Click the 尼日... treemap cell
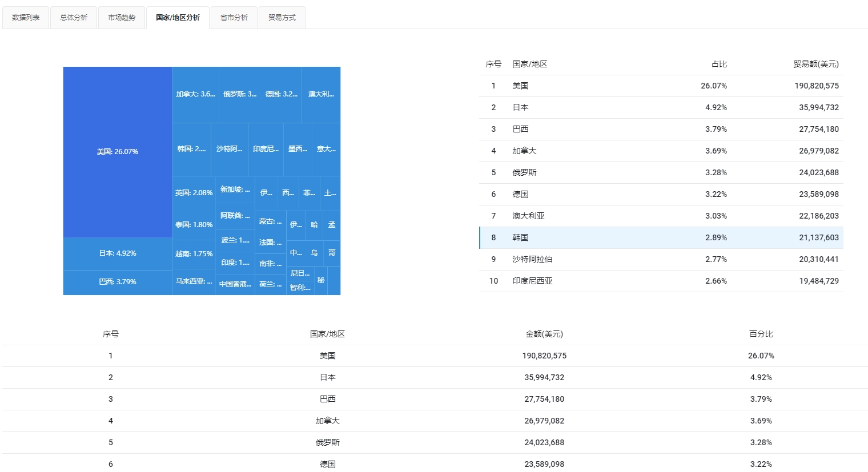This screenshot has width=868, height=472. coord(300,273)
